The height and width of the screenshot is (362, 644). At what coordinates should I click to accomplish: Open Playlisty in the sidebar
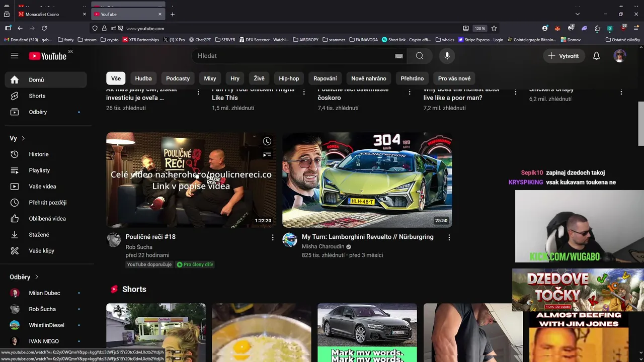pos(46,170)
